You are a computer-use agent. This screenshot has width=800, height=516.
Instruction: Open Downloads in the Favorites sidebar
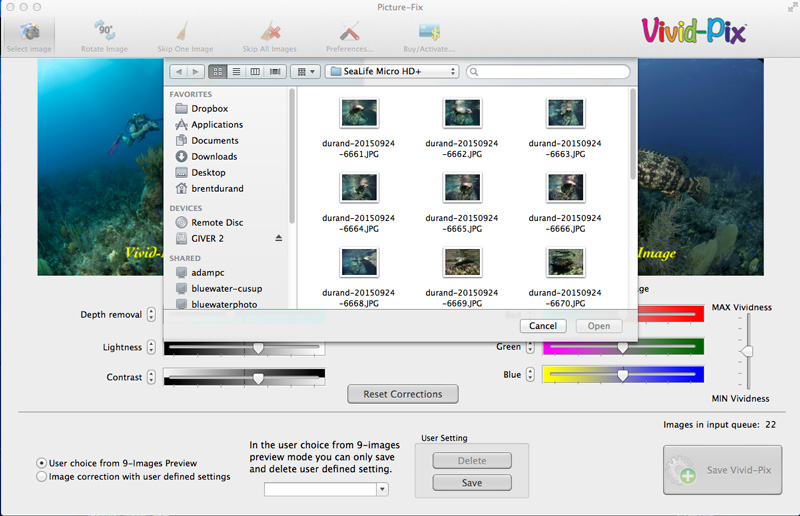point(213,157)
